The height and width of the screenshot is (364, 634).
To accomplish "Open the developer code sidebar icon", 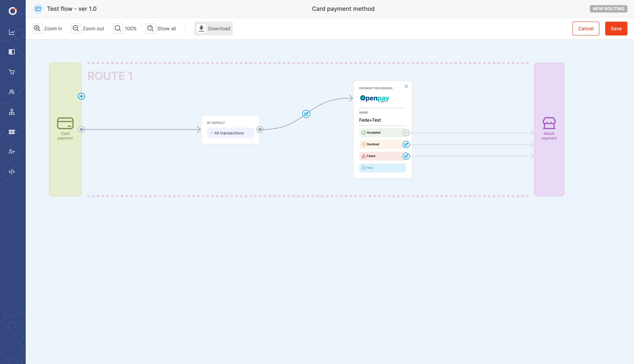I will (12, 172).
